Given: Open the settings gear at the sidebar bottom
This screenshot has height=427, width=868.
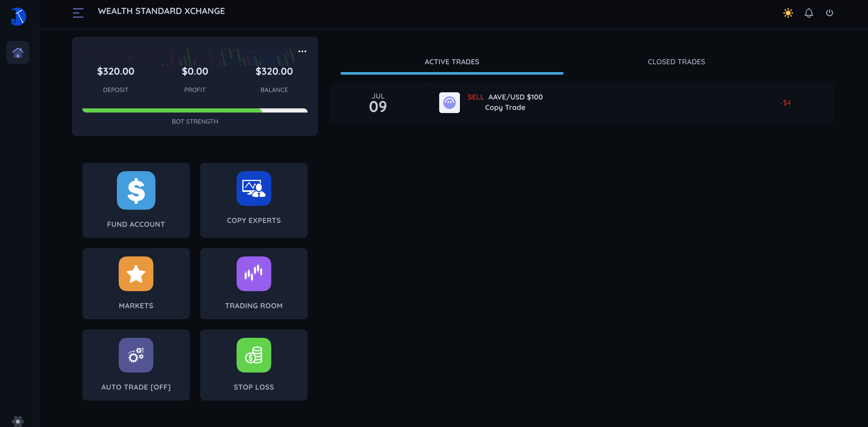Looking at the screenshot, I should point(18,421).
